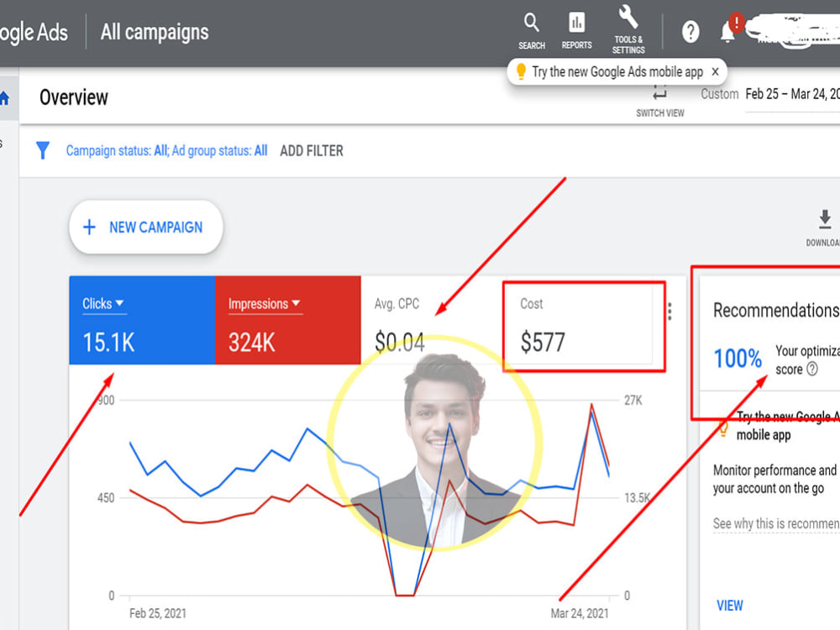This screenshot has height=630, width=840.
Task: Open Tools & Settings wrench icon
Action: coord(628,29)
